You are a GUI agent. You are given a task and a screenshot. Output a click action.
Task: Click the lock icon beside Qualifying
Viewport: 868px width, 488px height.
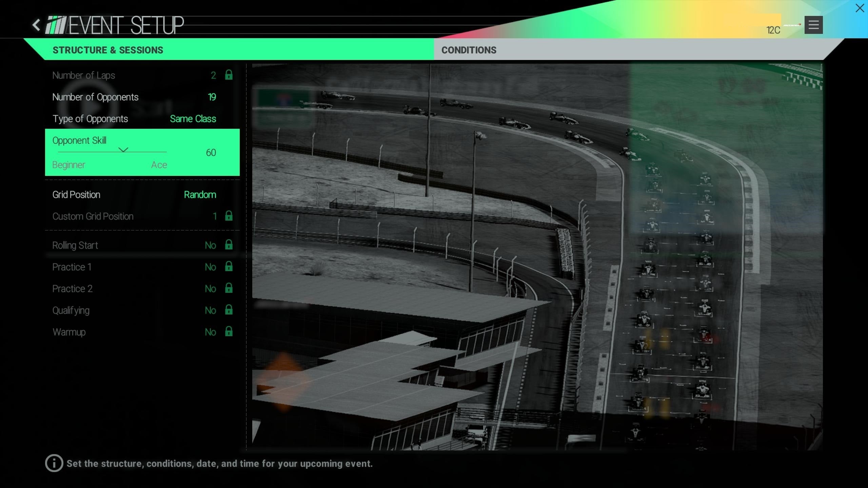pyautogui.click(x=229, y=310)
